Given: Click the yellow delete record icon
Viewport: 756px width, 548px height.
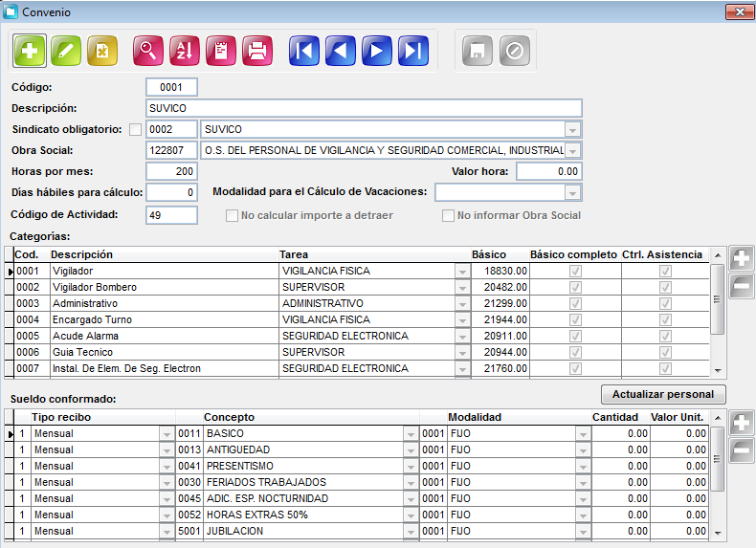Looking at the screenshot, I should pyautogui.click(x=102, y=51).
